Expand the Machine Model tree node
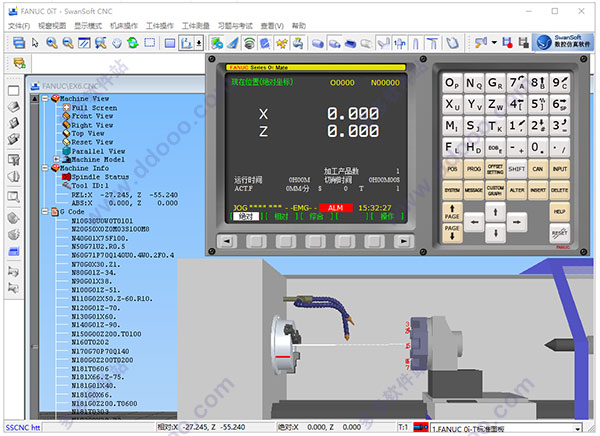Screen dimensions: 600x436 click(x=57, y=159)
